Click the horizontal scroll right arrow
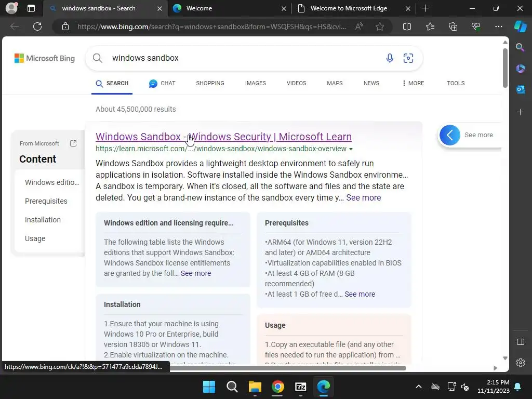 pyautogui.click(x=495, y=368)
